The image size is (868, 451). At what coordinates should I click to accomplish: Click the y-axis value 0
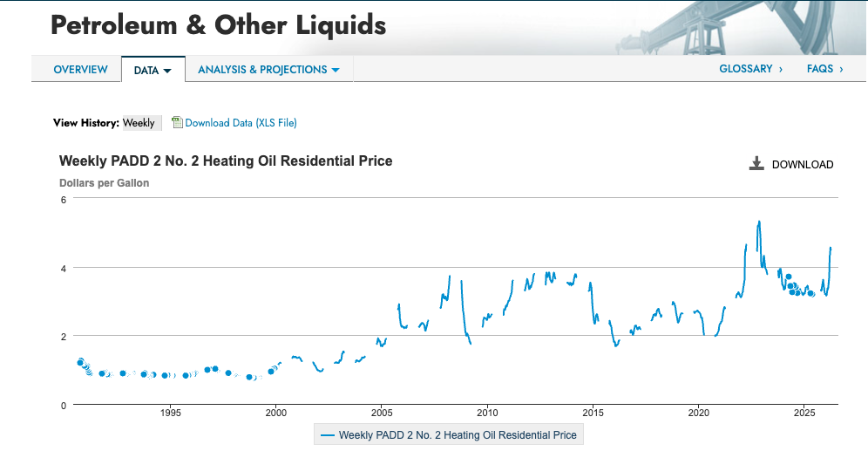click(x=63, y=406)
